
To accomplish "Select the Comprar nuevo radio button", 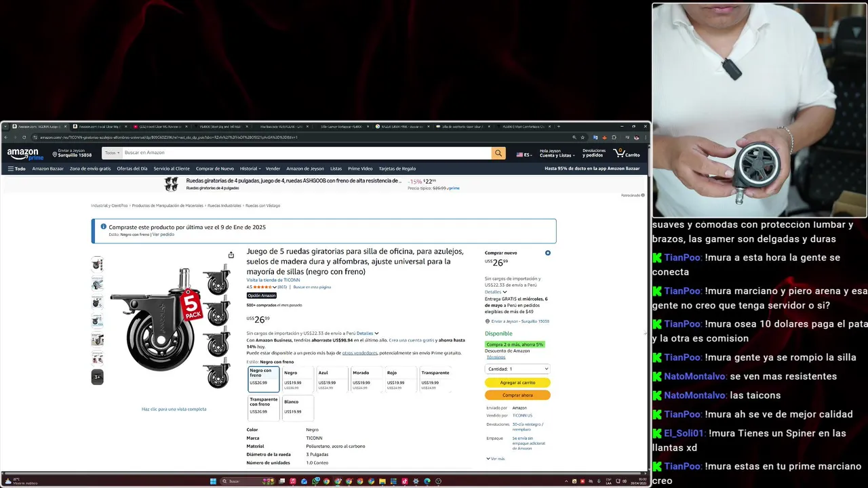I will click(547, 253).
